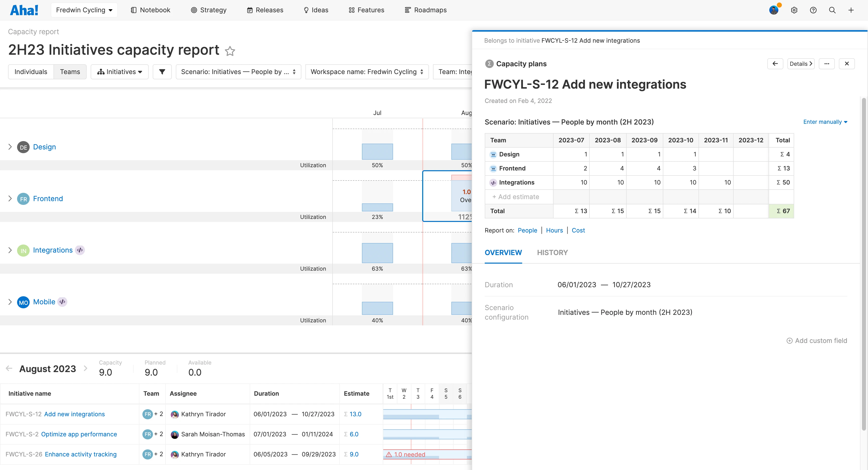This screenshot has height=470, width=868.
Task: Open account settings gear icon
Action: pos(794,10)
